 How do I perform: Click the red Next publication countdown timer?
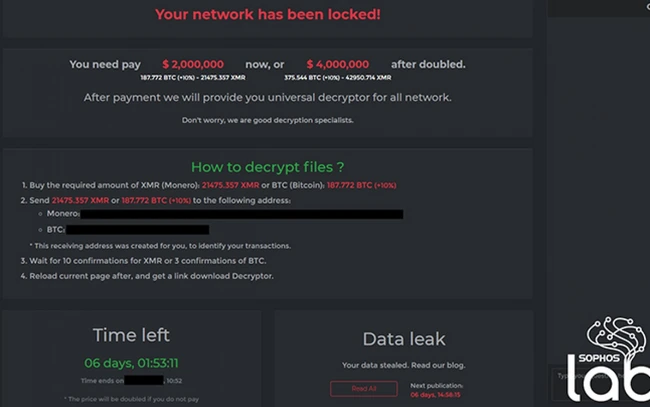point(435,395)
